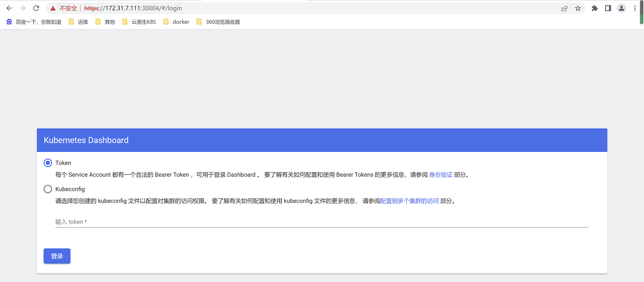Bookmark this page with the star icon

point(578,8)
